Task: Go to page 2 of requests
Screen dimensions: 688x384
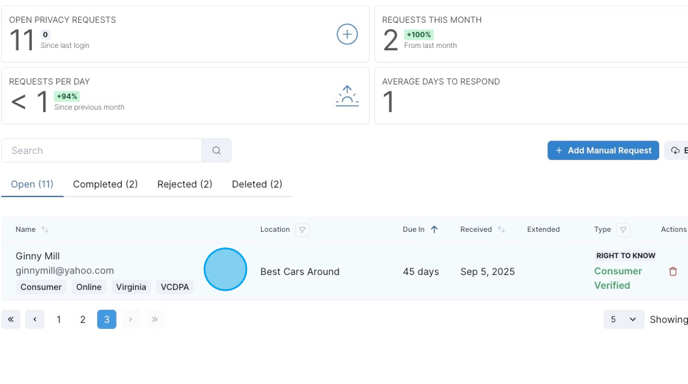Action: pos(82,319)
